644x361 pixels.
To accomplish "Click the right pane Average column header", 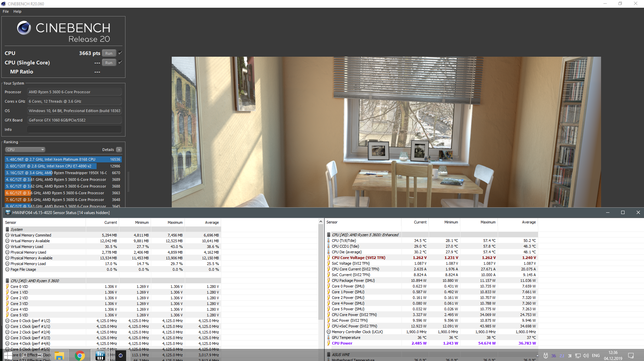I will coord(518,222).
